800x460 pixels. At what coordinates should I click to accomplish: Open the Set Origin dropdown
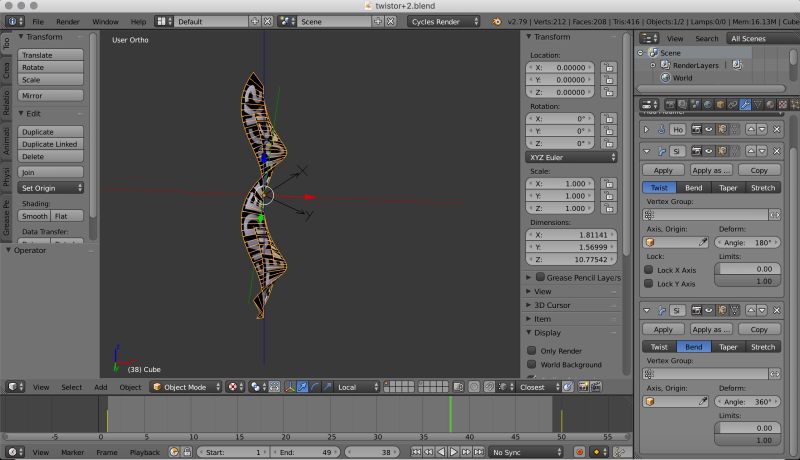coord(51,188)
